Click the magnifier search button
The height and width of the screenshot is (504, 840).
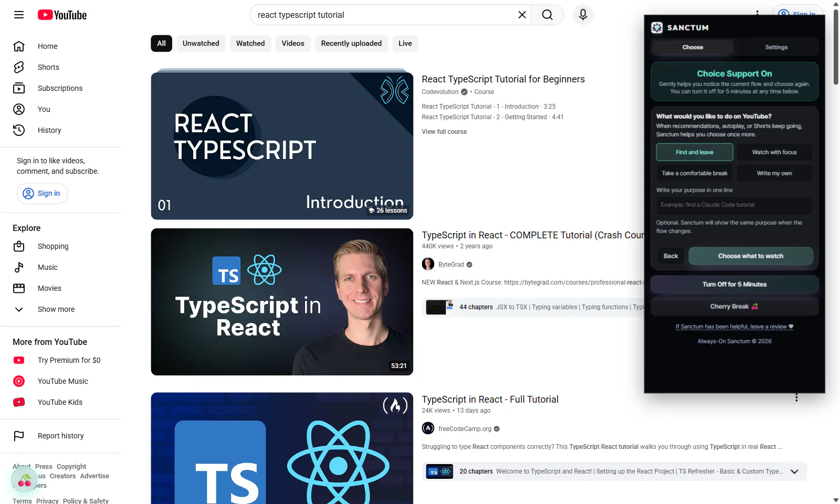click(547, 15)
